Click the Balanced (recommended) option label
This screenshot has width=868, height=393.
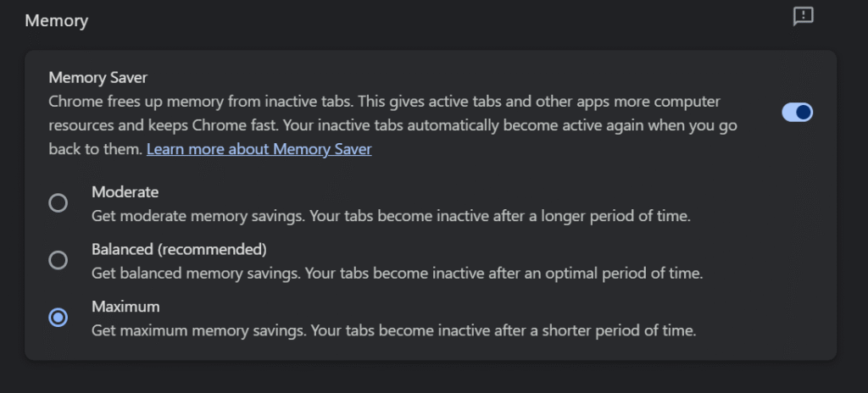click(179, 249)
